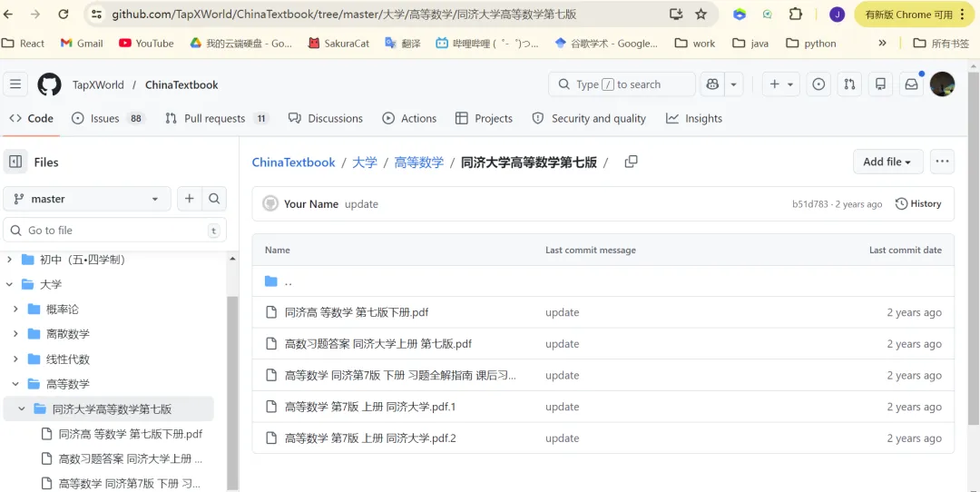Open 高等数学 第7版 上册 同济大学.pdf.2
The width and height of the screenshot is (980, 492).
click(x=370, y=438)
